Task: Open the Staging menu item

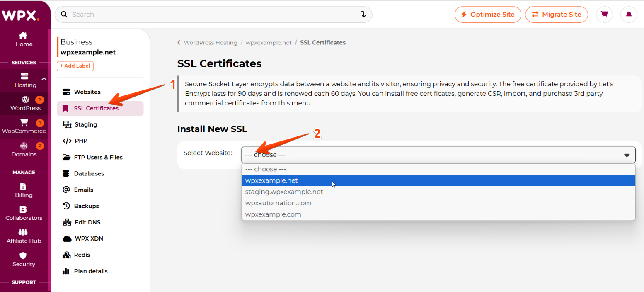Action: (x=86, y=124)
